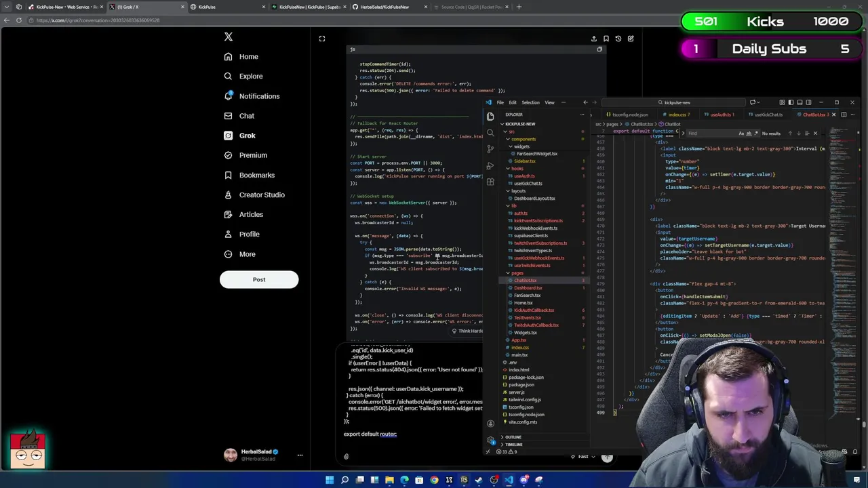This screenshot has width=868, height=488.
Task: Open the VS Code icon in taskbar
Action: tap(509, 480)
